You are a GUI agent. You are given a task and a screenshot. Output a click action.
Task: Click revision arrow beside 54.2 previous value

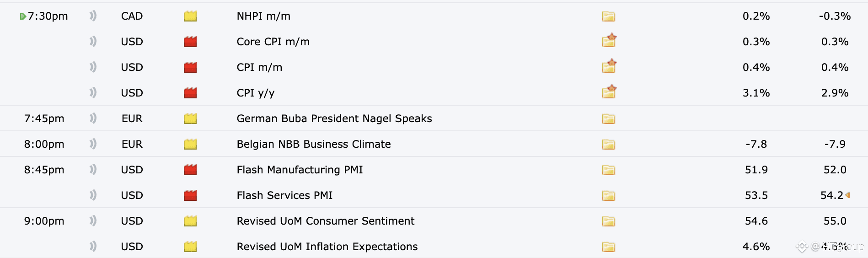pos(847,195)
